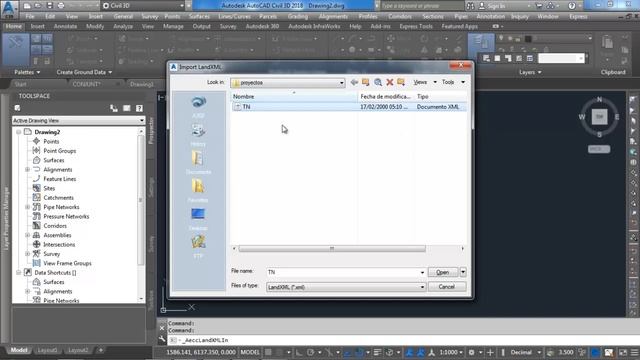Open the Corridors menu in menu bar

[400, 17]
